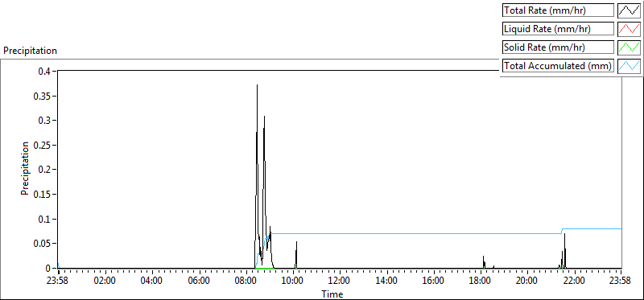Viewport: 644px width, 300px height.
Task: Click the 22:00 x-axis time label
Action: (x=574, y=282)
